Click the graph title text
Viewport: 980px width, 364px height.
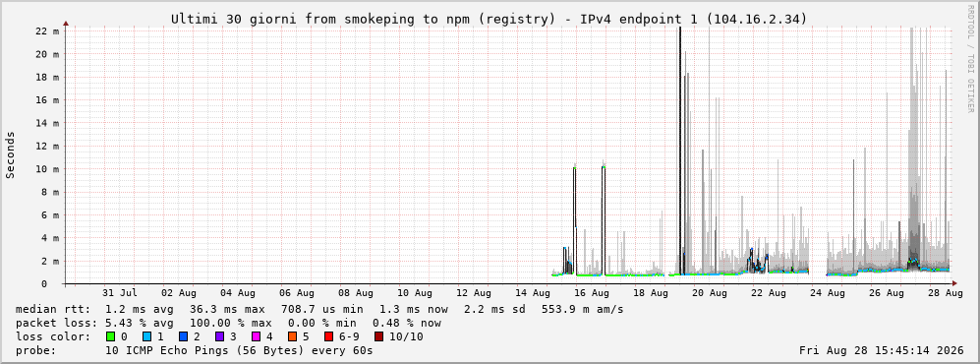pyautogui.click(x=489, y=20)
